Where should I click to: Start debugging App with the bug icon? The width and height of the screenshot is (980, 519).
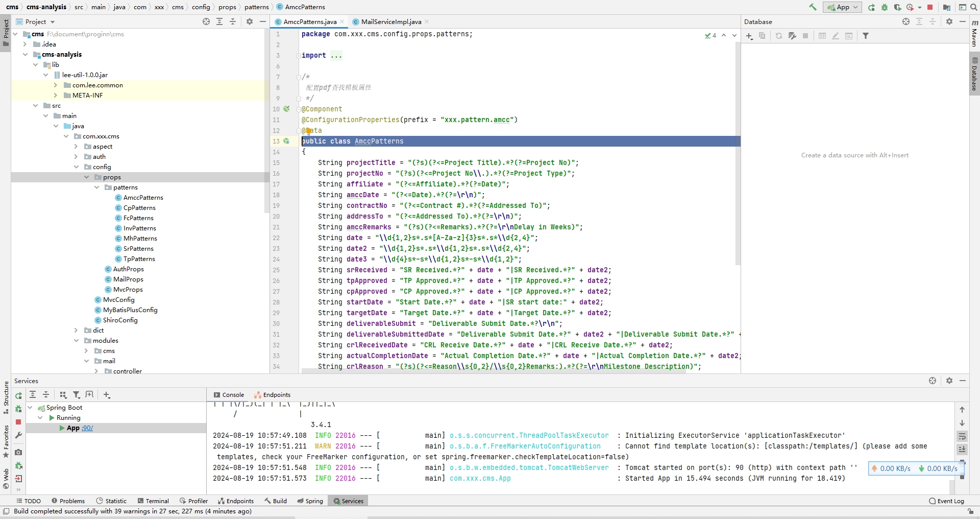coord(885,7)
